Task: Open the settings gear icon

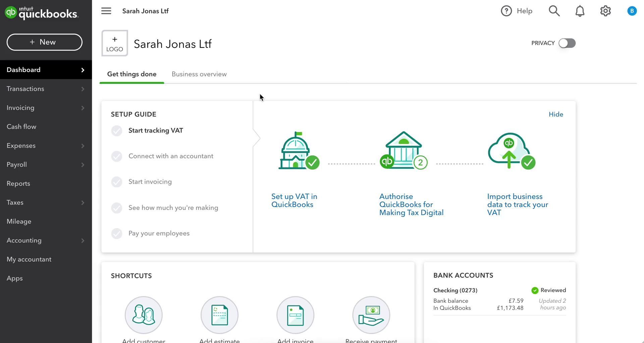Action: tap(605, 11)
